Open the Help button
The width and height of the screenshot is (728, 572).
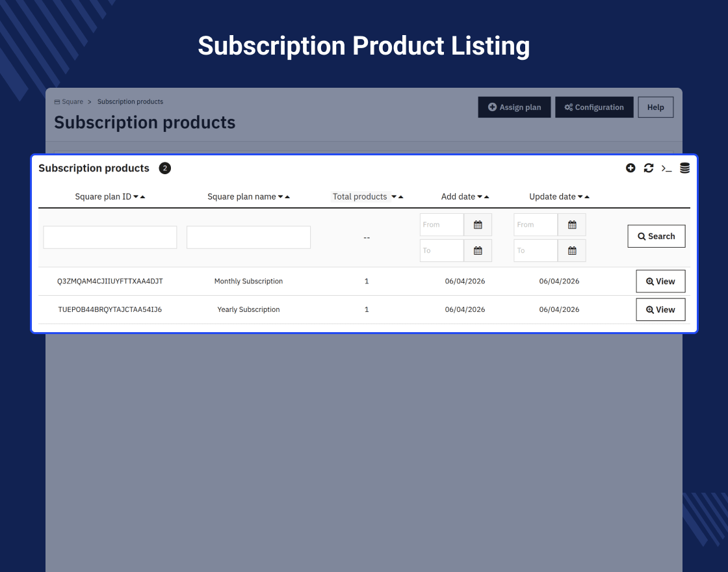(656, 107)
